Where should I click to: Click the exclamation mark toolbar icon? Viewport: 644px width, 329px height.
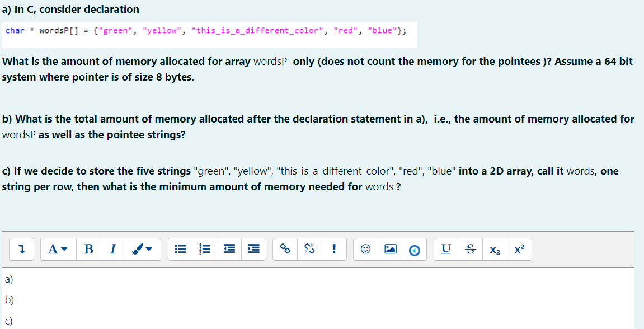coord(334,249)
